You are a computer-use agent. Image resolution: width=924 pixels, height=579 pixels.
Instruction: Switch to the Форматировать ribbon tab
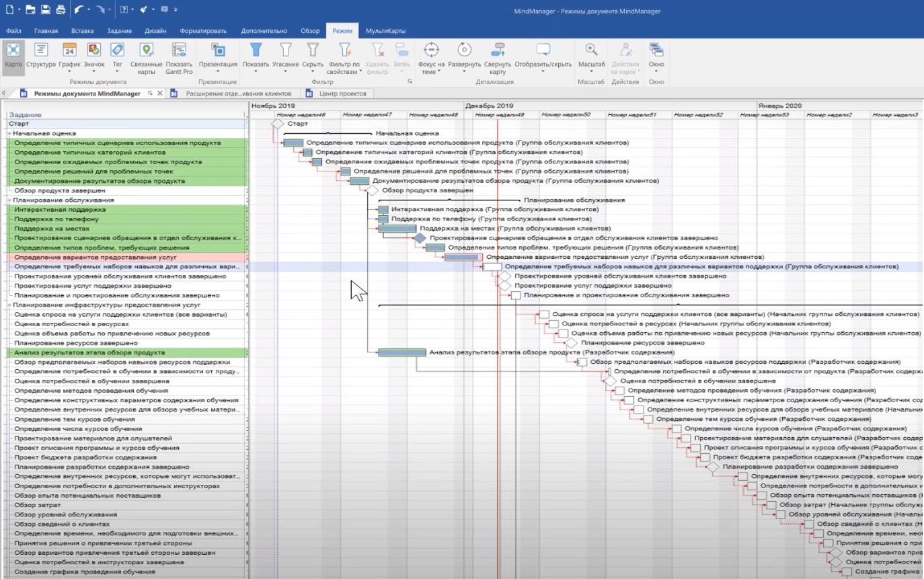point(203,31)
